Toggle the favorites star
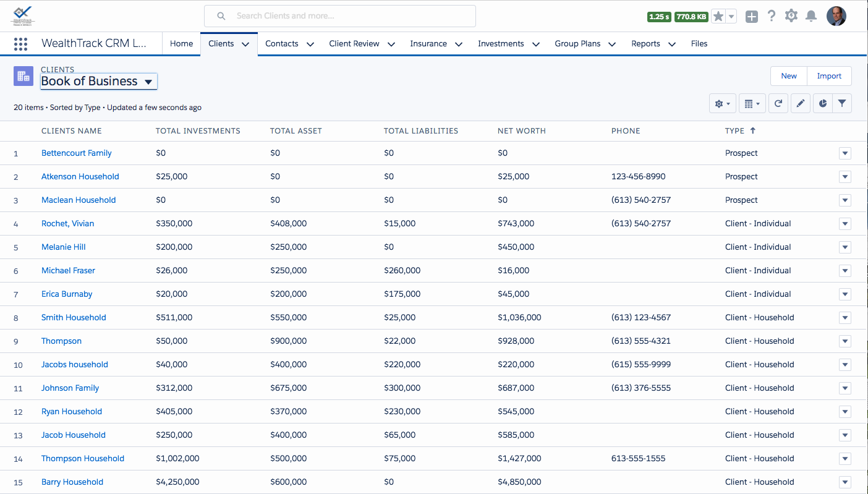Viewport: 868px width, 494px height. (719, 15)
